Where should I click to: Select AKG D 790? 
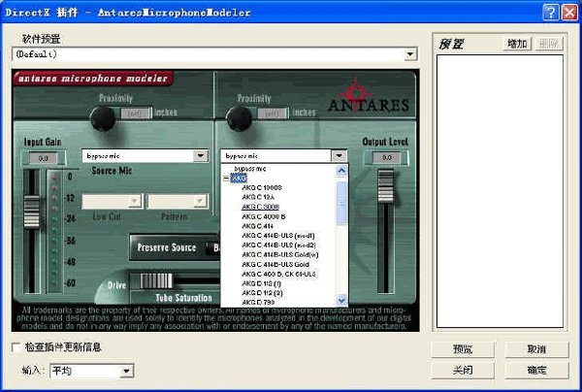(x=258, y=303)
